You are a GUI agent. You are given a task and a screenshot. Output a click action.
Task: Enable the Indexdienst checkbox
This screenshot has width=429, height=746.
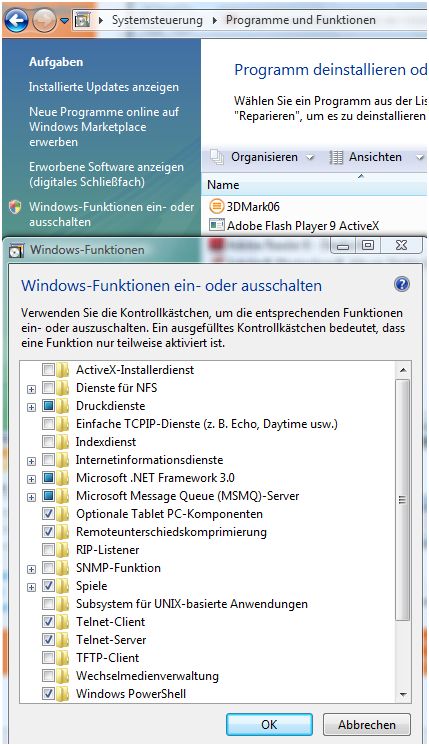click(x=48, y=442)
